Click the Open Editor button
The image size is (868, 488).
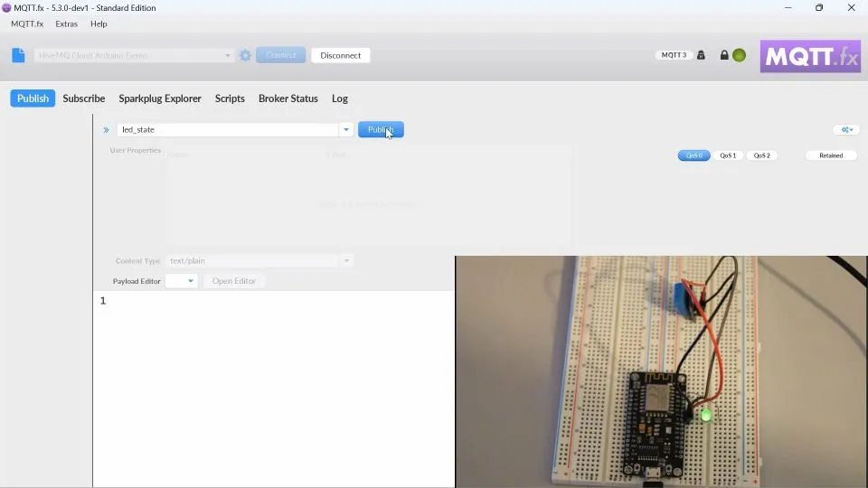point(234,281)
